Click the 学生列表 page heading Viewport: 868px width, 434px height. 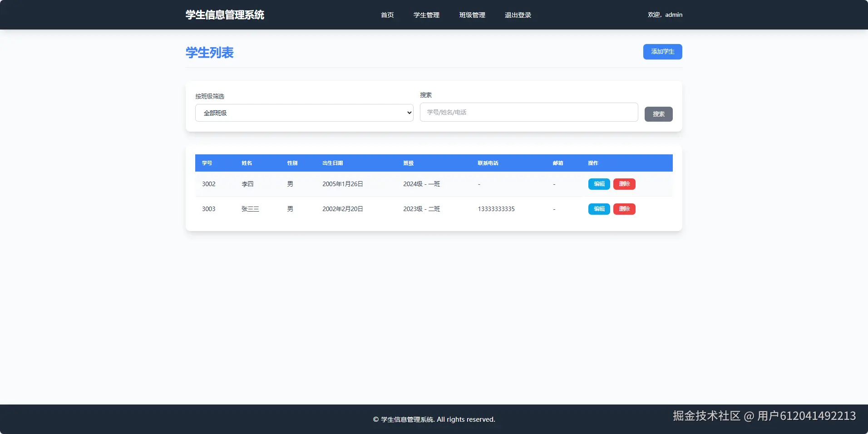(209, 53)
